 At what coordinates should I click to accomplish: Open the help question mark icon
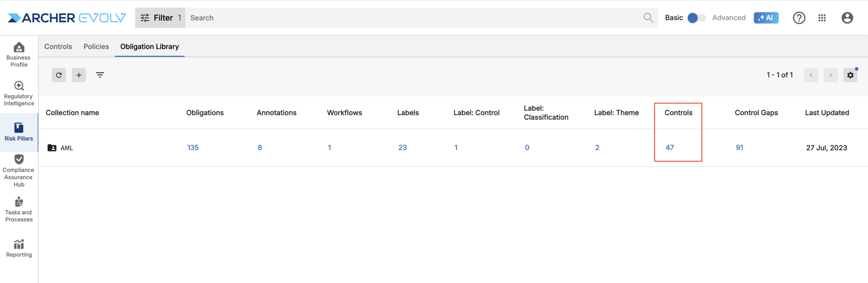[x=799, y=18]
